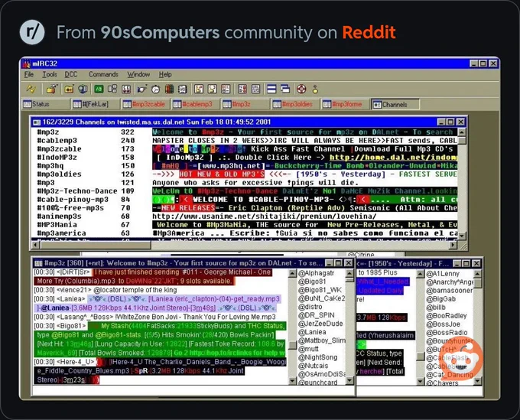Screen dimensions: 520x420
Task: Select @Laniea in #mp3z nick list
Action: point(311,332)
